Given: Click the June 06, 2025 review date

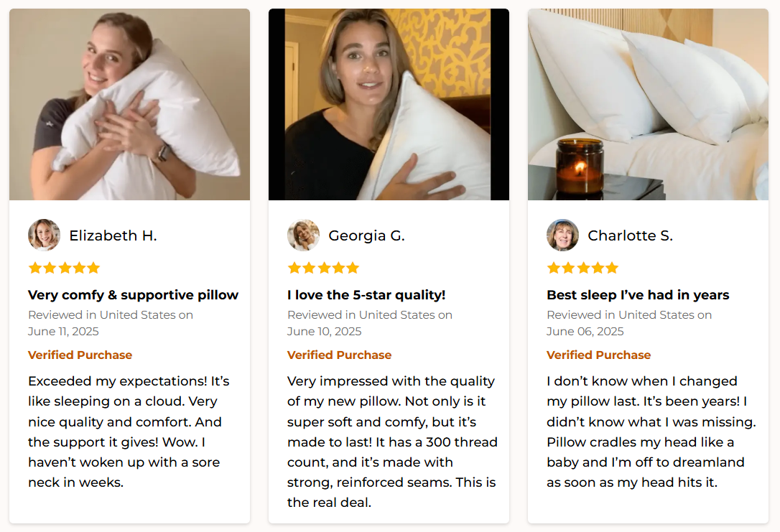Looking at the screenshot, I should click(x=585, y=331).
